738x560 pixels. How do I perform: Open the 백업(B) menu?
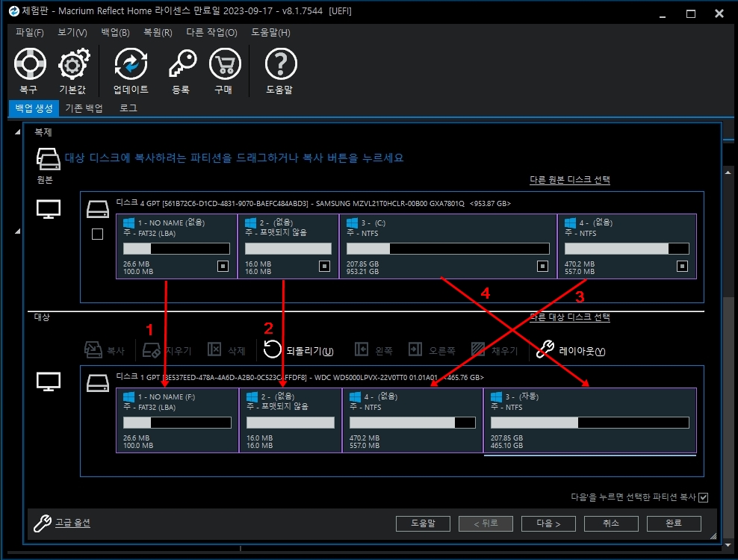pos(115,32)
